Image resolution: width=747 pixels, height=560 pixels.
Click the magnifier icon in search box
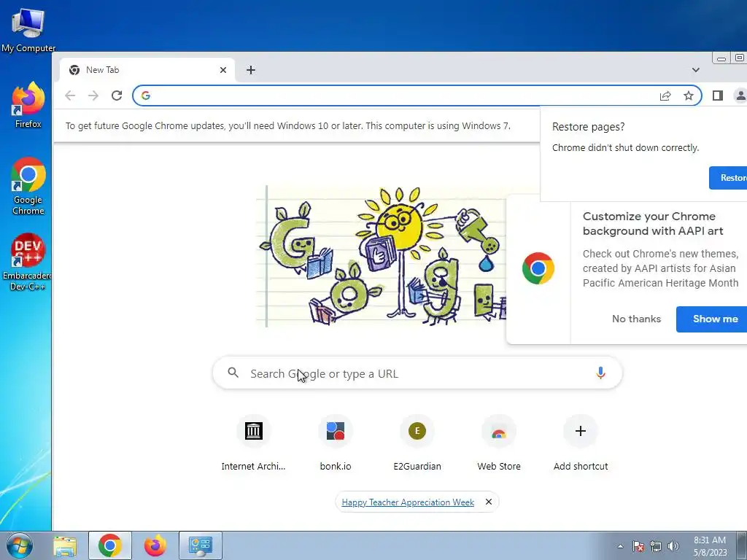(233, 373)
